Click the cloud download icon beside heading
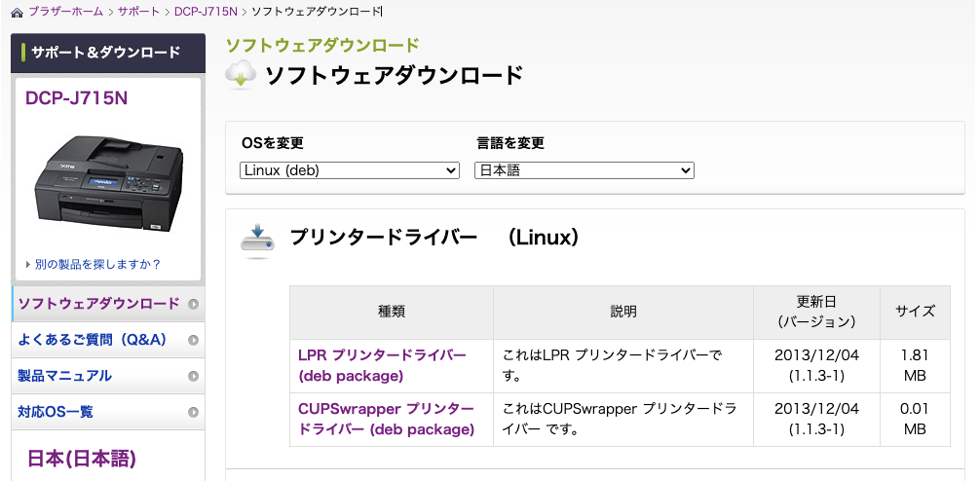This screenshot has height=481, width=980. coord(241,75)
